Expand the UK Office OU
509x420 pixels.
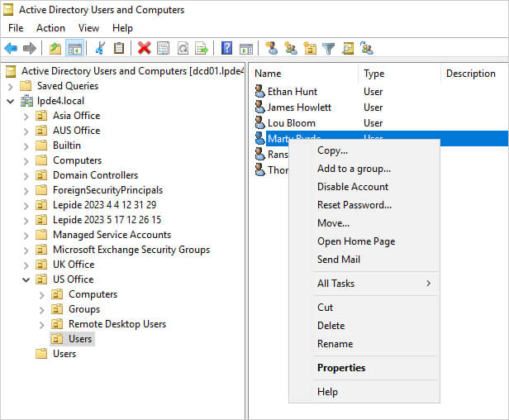coord(26,265)
